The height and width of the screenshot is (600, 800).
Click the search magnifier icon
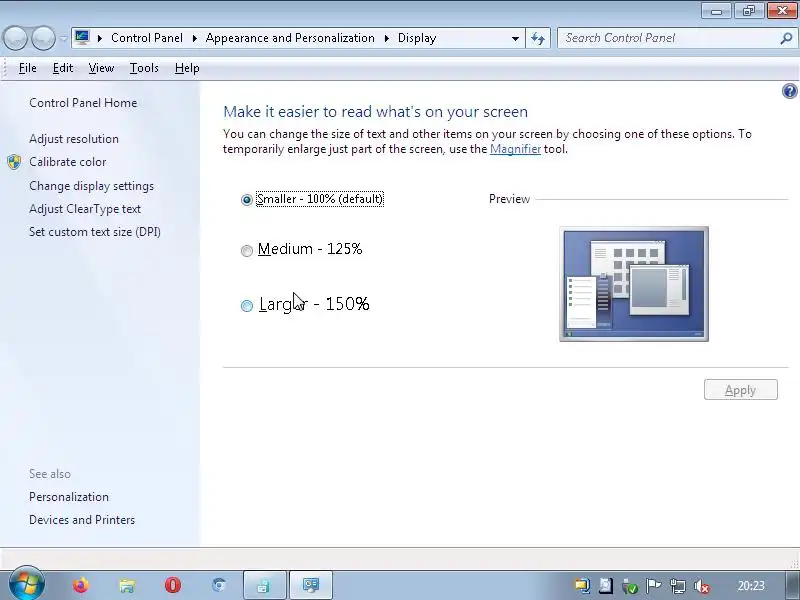(x=786, y=38)
